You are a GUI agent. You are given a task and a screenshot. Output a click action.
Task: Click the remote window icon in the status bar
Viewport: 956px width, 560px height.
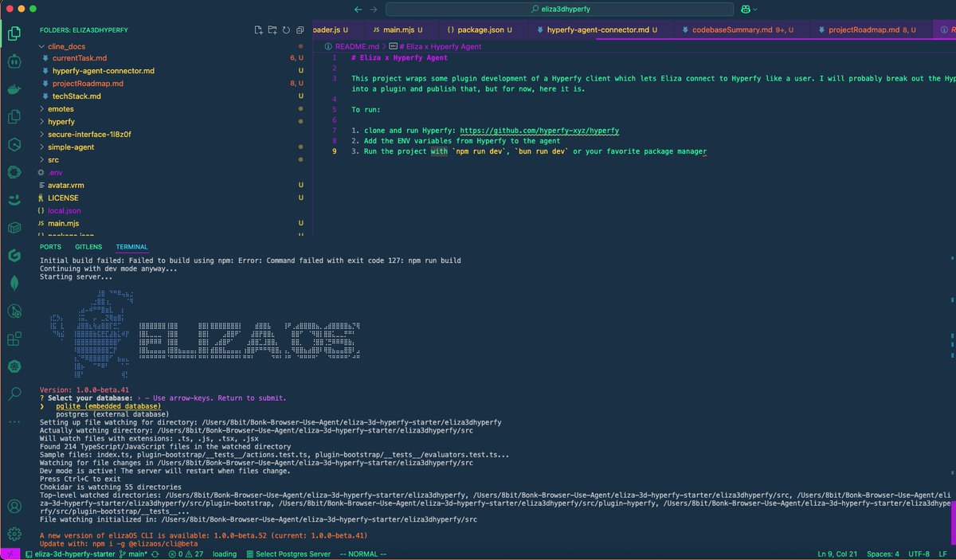(x=9, y=554)
